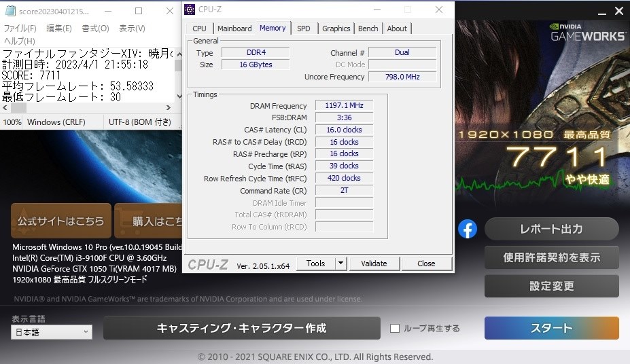Click the NVIDIA GeForce GTX 1050 Ti line

(x=94, y=268)
